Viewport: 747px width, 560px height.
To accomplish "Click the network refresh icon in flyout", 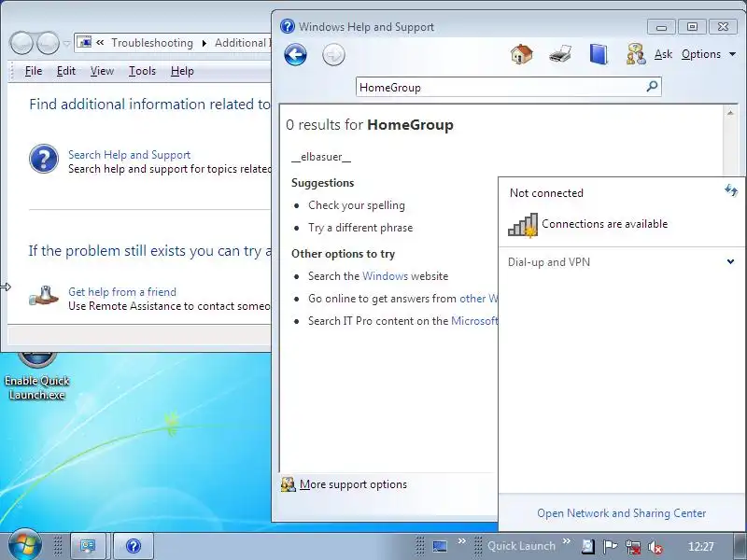I will click(731, 190).
